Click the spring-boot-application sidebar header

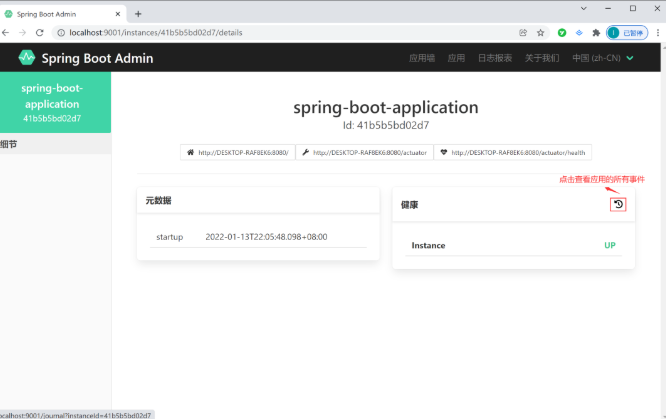point(55,102)
